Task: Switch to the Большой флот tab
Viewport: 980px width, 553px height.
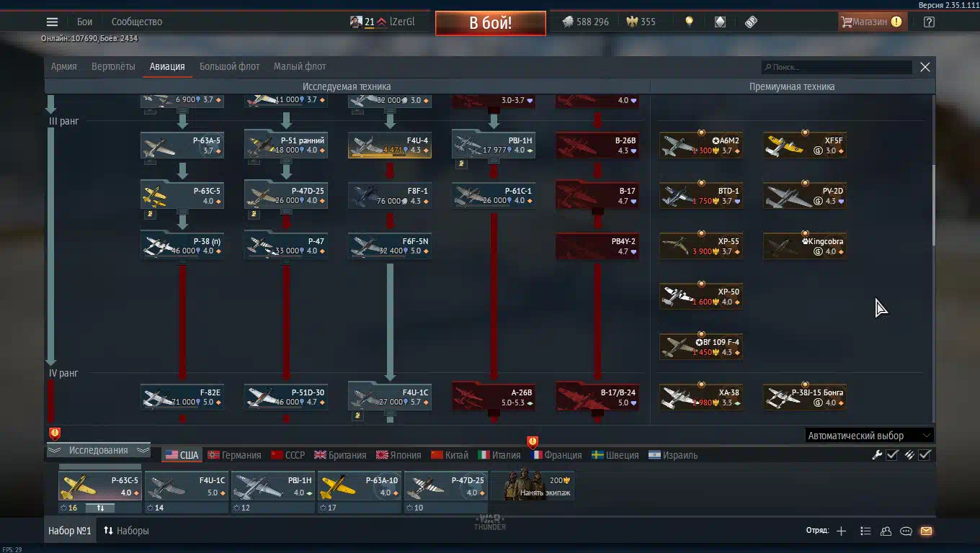Action: 229,66
